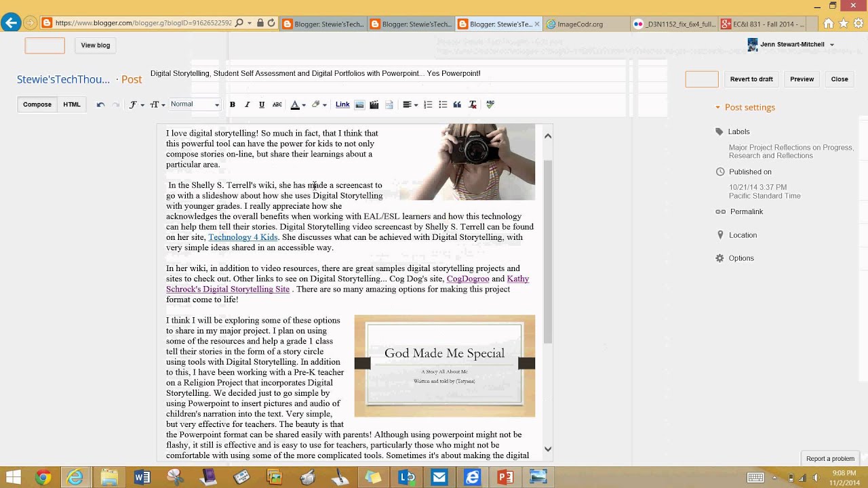Apply strikethrough formatting
Viewport: 868px width, 488px height.
tap(277, 104)
